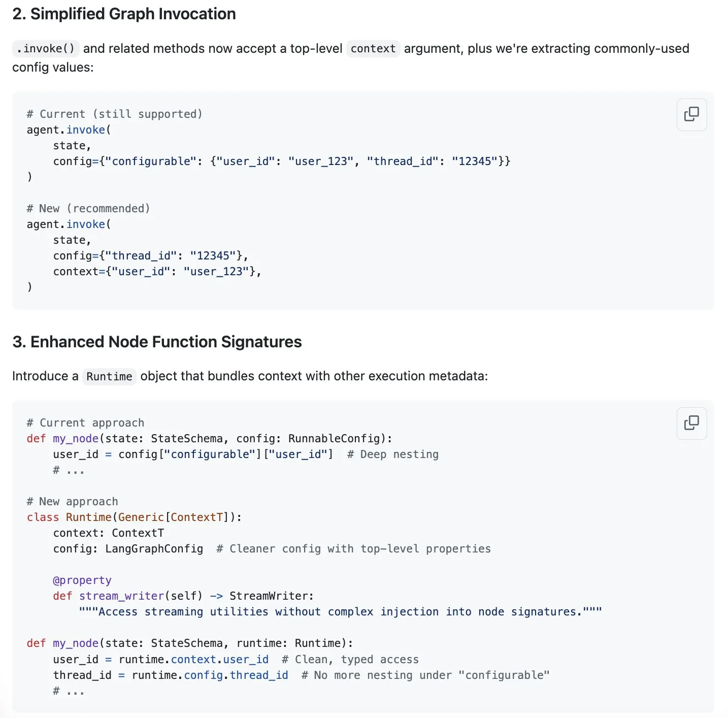Click the '@property' decorator line
The width and height of the screenshot is (728, 718).
pyautogui.click(x=82, y=580)
